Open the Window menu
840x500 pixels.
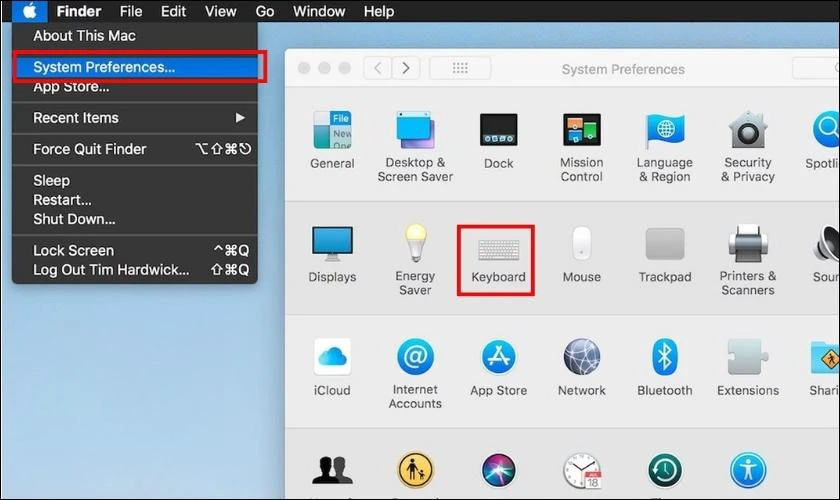click(319, 11)
